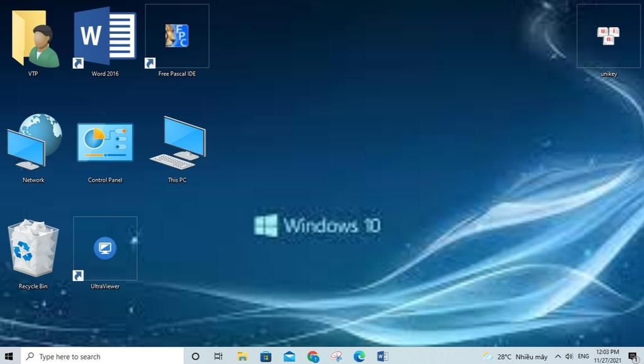The image size is (644, 364).
Task: Open Snipping Tool on the taskbar
Action: [336, 356]
